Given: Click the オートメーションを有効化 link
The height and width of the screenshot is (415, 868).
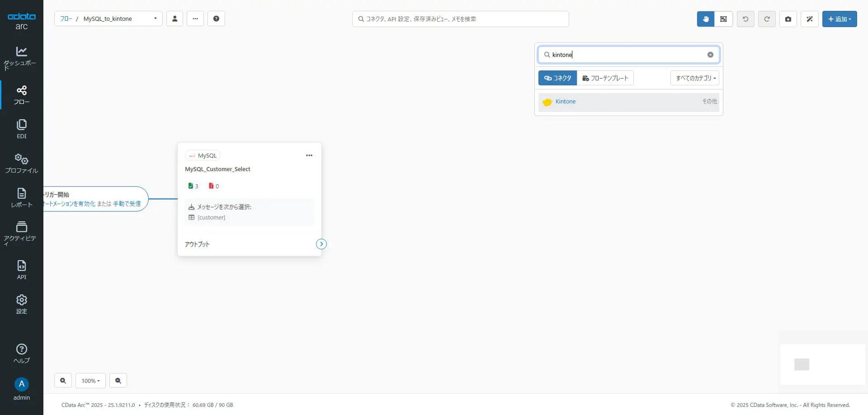Looking at the screenshot, I should click(x=70, y=204).
